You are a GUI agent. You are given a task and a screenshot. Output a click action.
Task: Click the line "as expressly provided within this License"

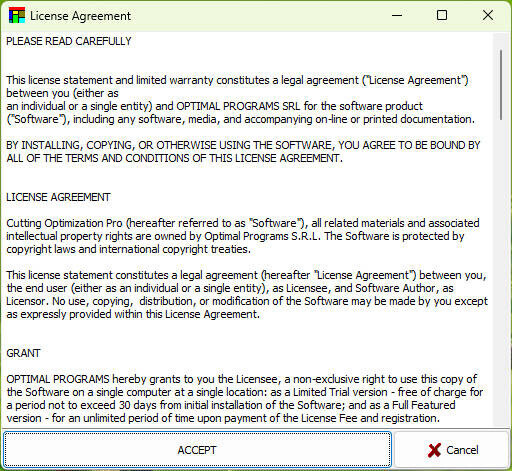click(133, 314)
